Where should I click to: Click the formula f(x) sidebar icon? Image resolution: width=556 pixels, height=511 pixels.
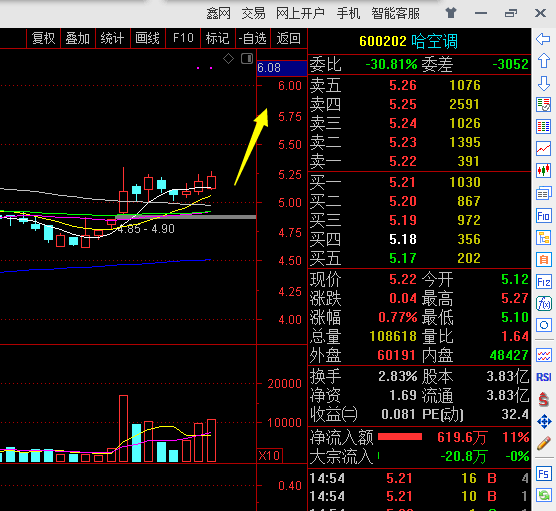coord(544,304)
